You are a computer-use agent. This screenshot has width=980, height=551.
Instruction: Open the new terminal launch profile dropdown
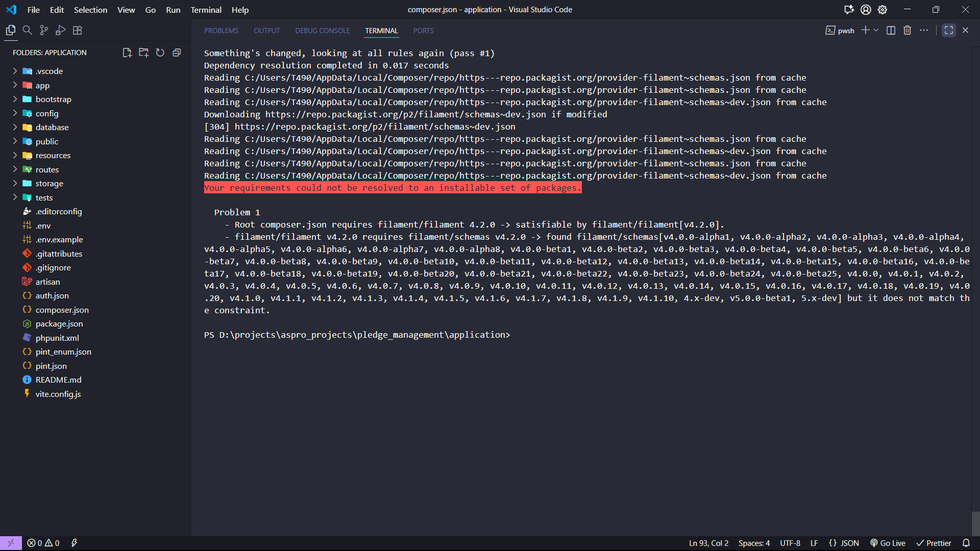tap(876, 31)
